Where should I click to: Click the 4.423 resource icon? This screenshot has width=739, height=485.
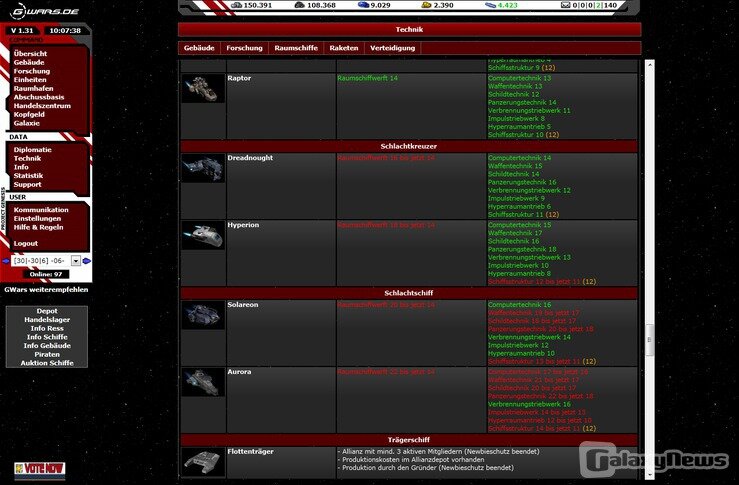click(x=490, y=5)
